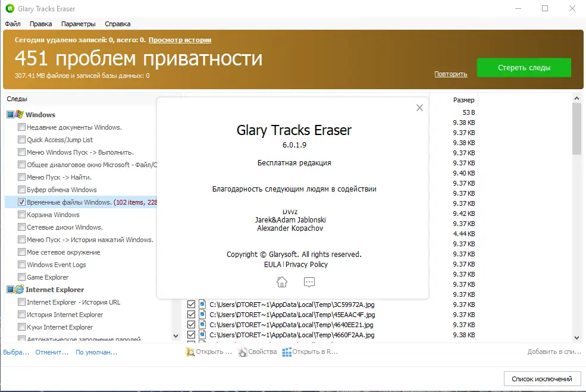Click the Windows flag icon in the tree
This screenshot has height=392, width=586.
coord(20,114)
